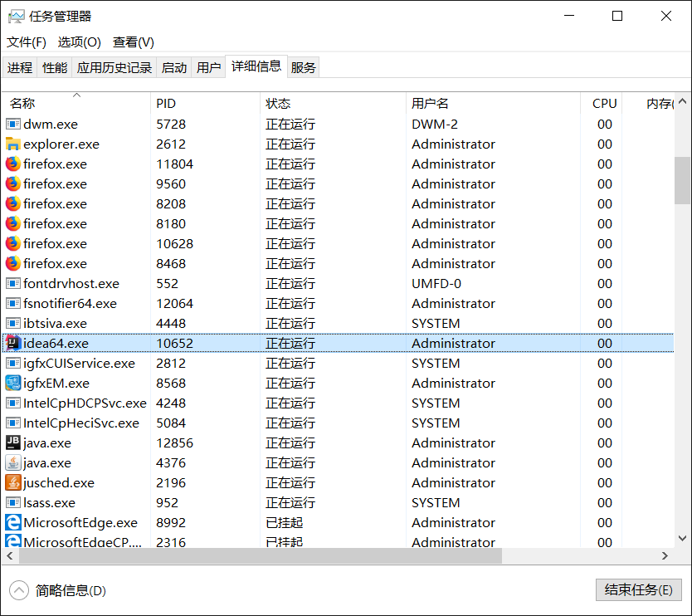Click the Firefox icon for PID 8208
This screenshot has width=692, height=616.
12,203
